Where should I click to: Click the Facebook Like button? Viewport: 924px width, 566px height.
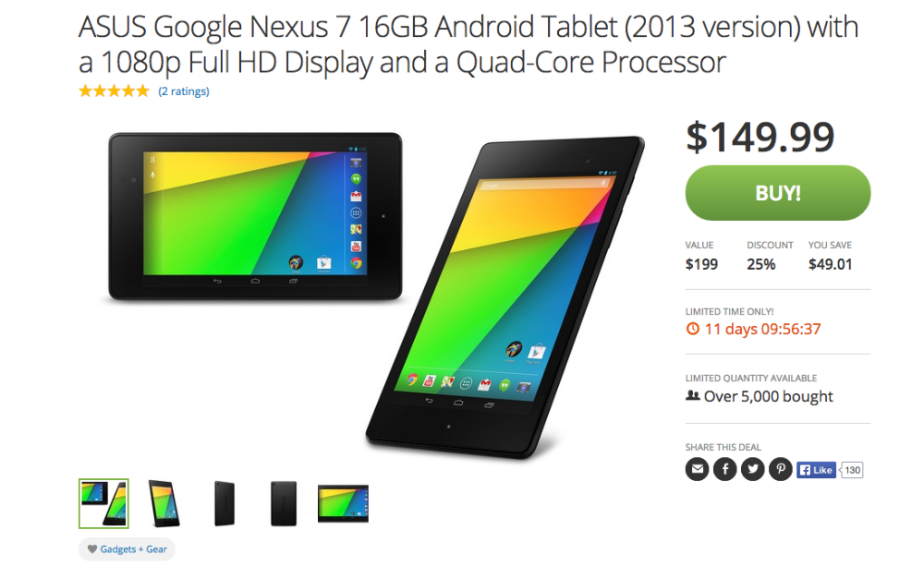coord(816,470)
